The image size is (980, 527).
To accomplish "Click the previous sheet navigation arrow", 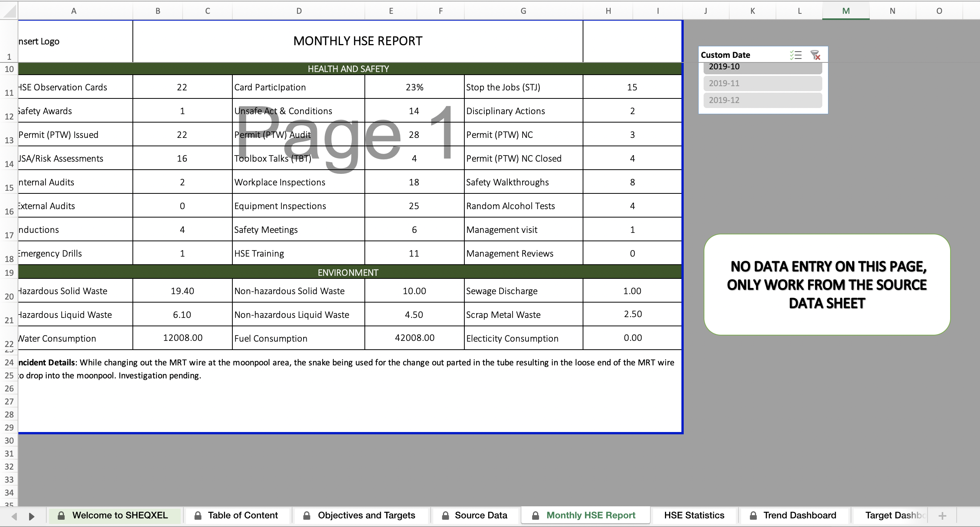I will point(14,516).
